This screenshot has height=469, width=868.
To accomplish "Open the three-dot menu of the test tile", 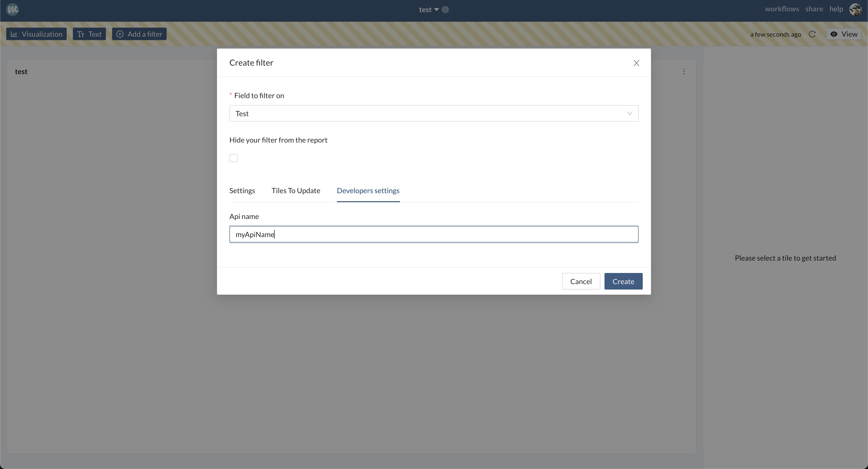I will click(x=684, y=72).
